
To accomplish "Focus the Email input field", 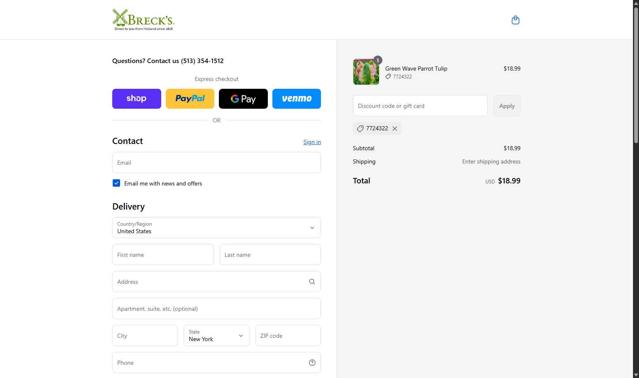I will click(x=216, y=163).
